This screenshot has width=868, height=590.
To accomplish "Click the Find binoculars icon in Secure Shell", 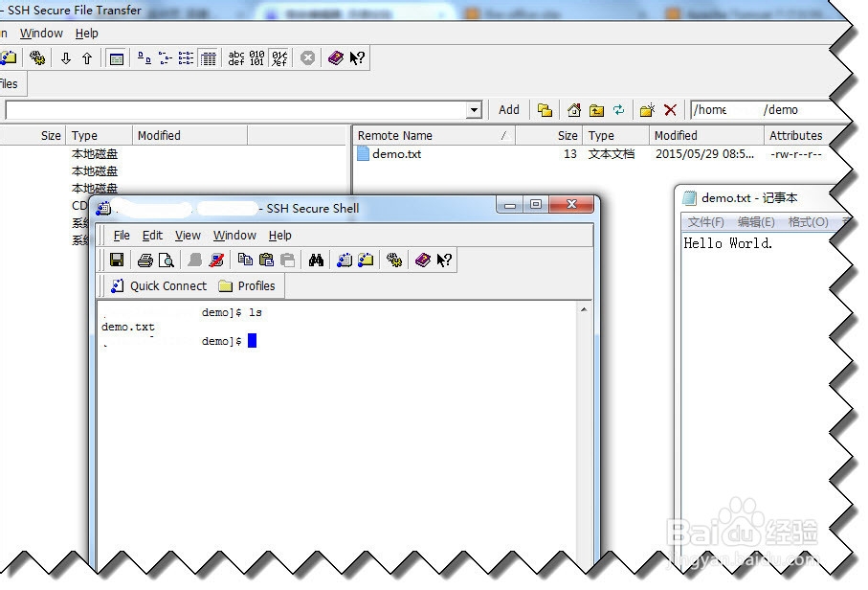I will point(316,260).
